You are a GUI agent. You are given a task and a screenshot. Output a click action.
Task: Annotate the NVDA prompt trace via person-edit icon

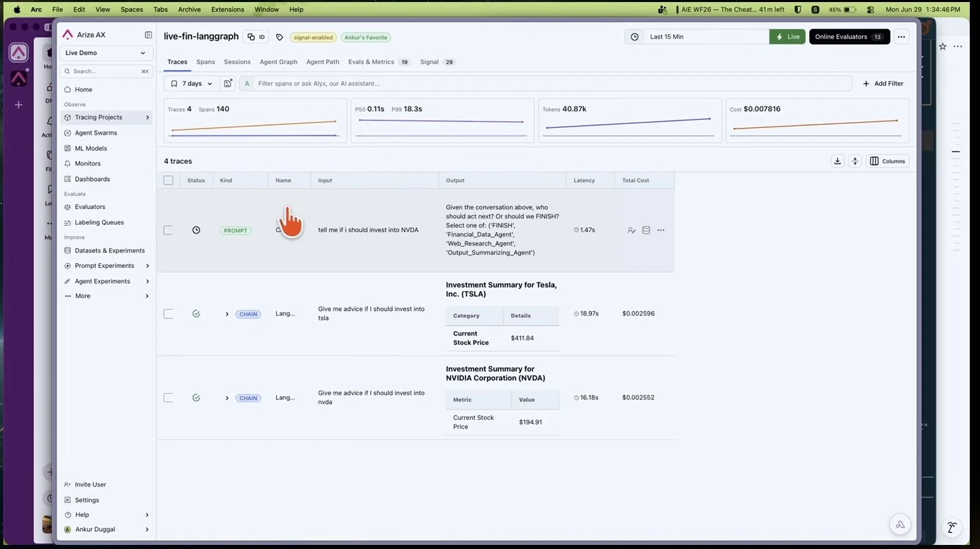(x=632, y=230)
